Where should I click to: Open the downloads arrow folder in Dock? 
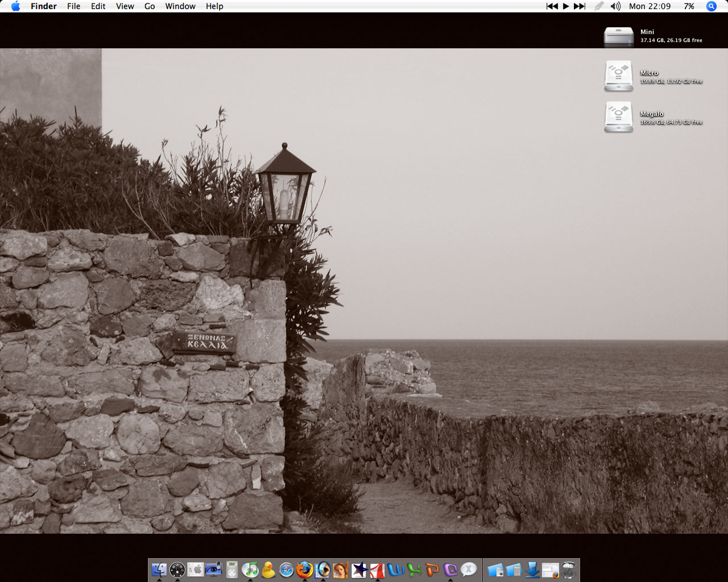[x=532, y=569]
